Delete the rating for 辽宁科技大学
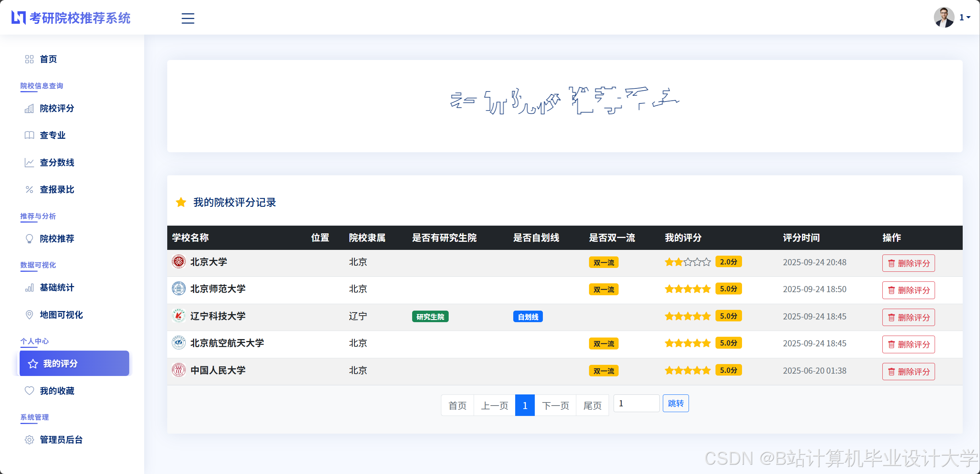980x474 pixels. tap(908, 318)
